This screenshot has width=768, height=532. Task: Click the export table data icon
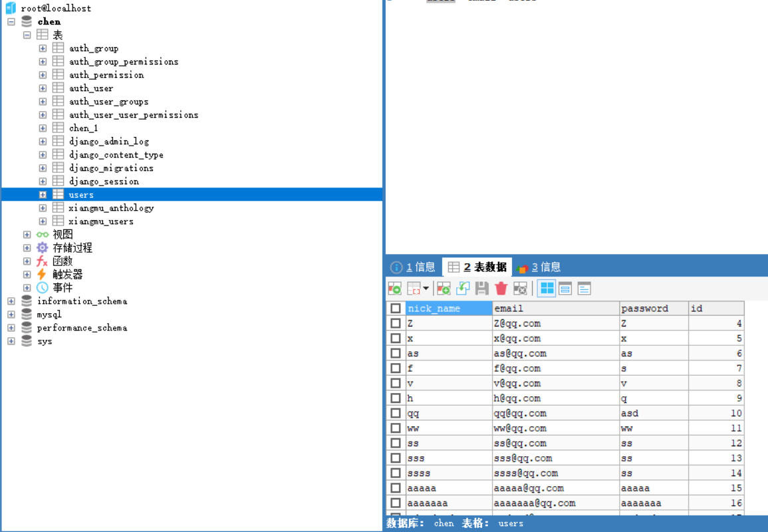point(395,289)
